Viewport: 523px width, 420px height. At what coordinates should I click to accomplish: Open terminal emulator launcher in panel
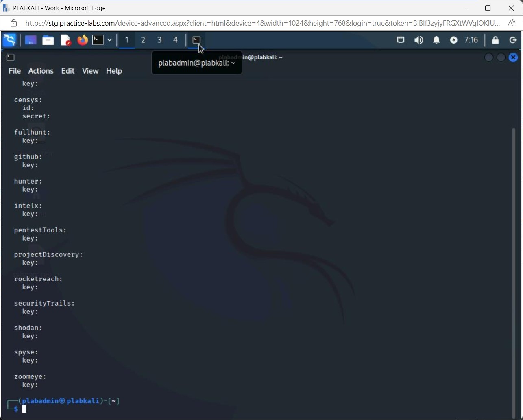(98, 40)
